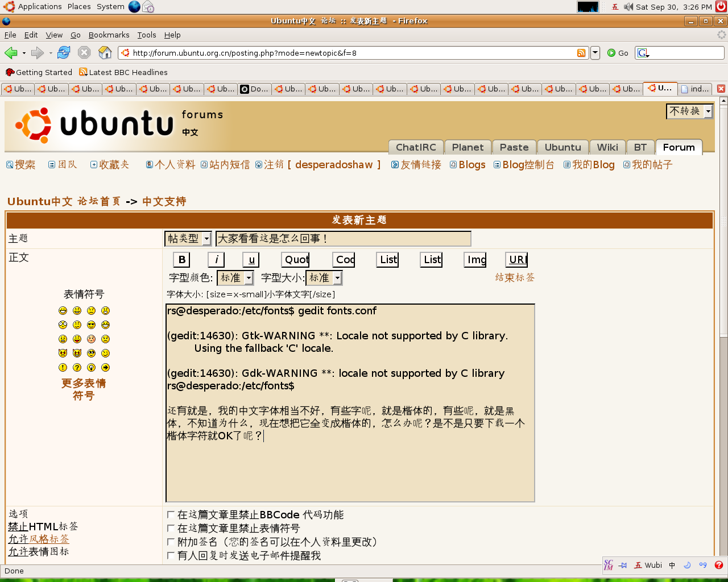Click the B bold BBCode button
Viewport: 728px width, 582px height.
click(181, 260)
